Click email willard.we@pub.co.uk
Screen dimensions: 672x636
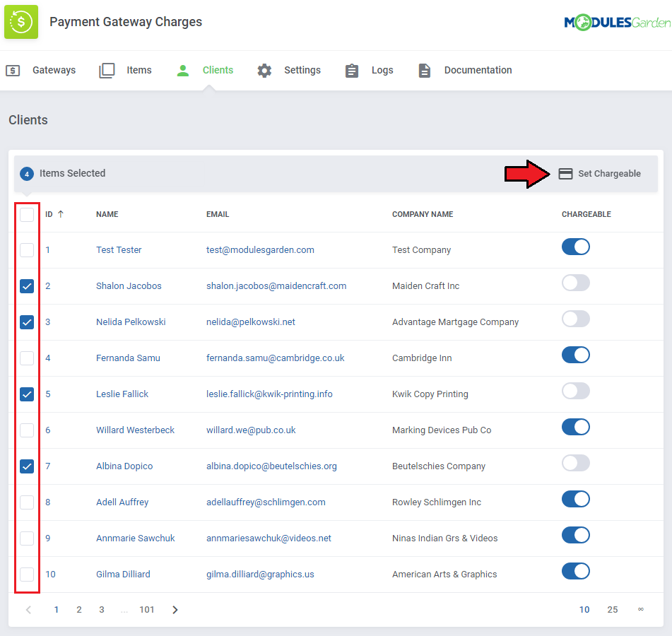(x=251, y=430)
